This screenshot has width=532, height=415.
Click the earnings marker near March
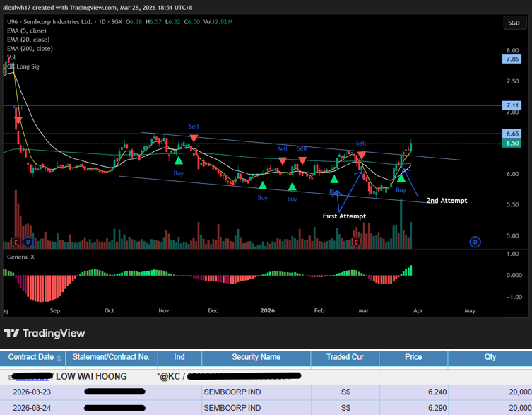pyautogui.click(x=357, y=242)
